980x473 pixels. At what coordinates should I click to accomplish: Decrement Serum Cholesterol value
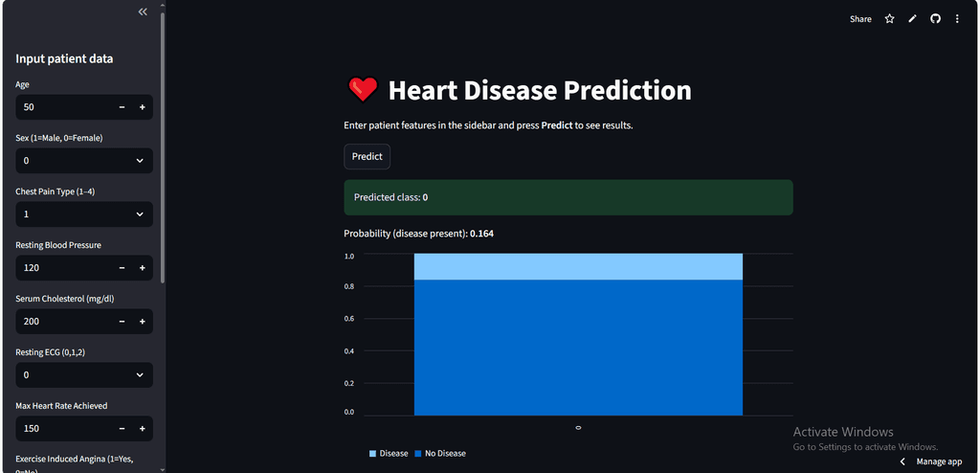pos(122,322)
